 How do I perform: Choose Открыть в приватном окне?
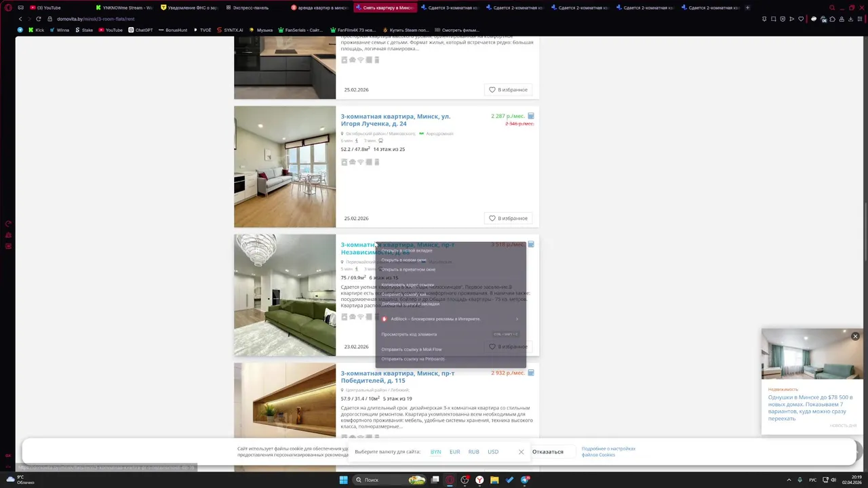click(451, 269)
